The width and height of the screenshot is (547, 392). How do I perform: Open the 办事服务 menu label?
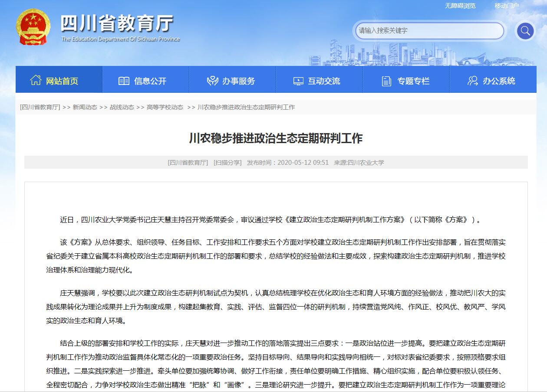coord(239,81)
